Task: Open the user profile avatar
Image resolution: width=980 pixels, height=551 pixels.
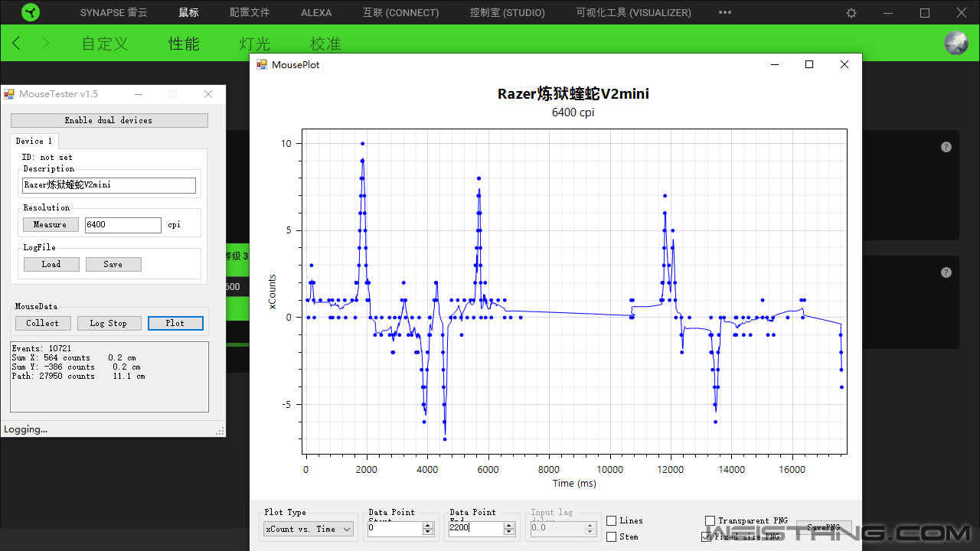Action: [956, 43]
